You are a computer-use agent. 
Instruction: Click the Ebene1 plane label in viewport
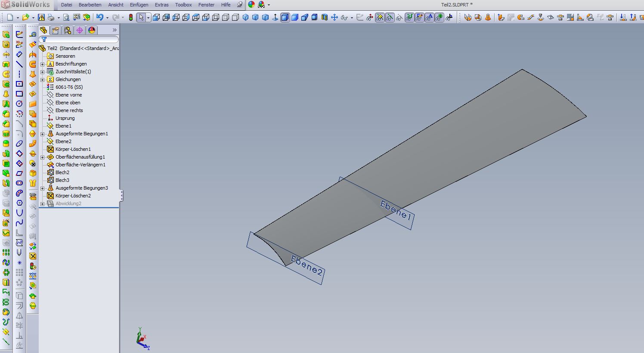click(396, 210)
